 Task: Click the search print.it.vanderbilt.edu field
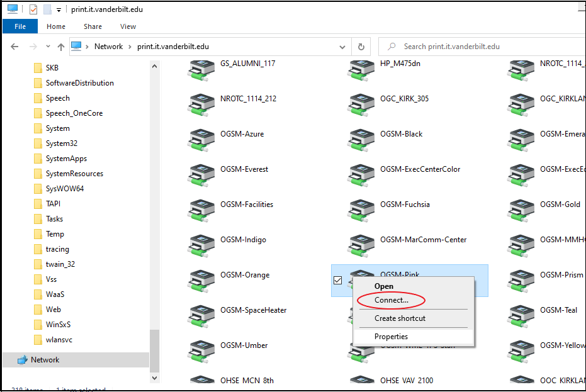click(482, 47)
